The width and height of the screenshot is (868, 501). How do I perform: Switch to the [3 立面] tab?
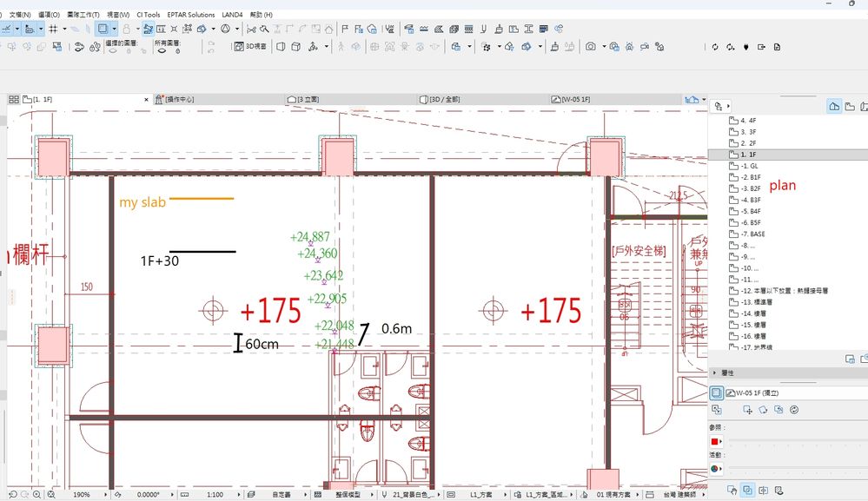[x=311, y=100]
